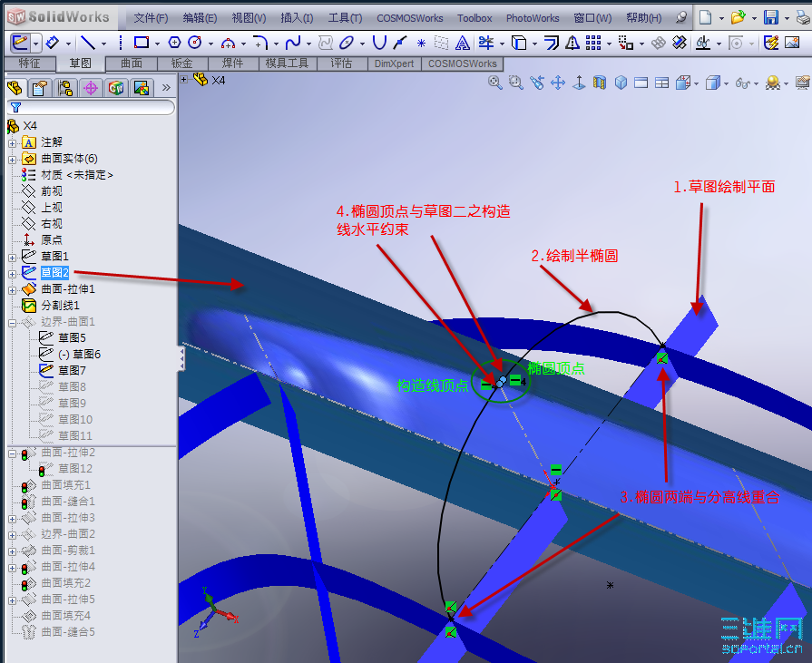Select the Sketch tool icon

(x=20, y=43)
